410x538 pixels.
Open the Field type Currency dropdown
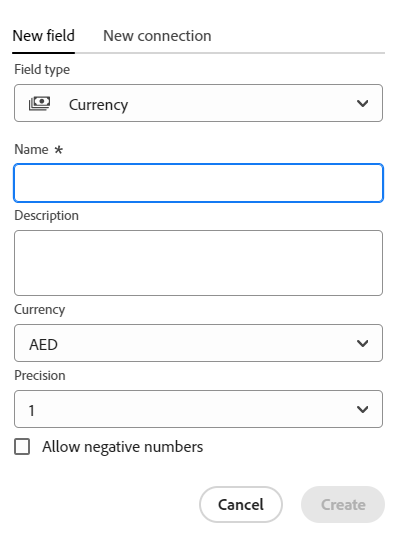(x=198, y=103)
